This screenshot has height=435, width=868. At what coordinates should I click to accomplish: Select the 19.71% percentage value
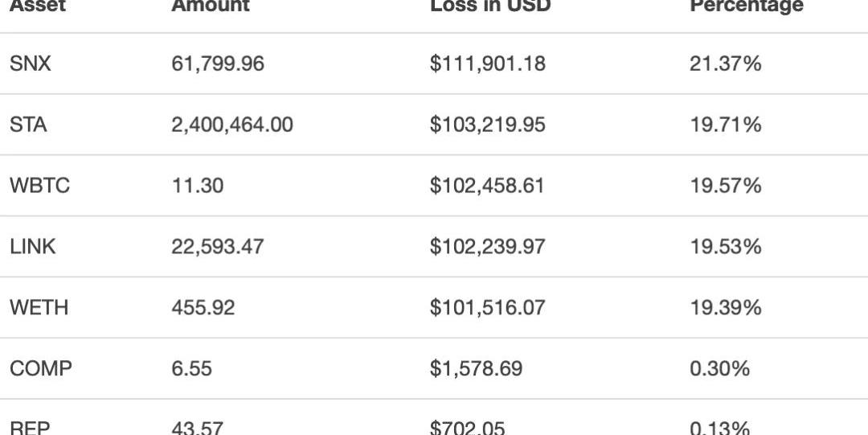(725, 125)
